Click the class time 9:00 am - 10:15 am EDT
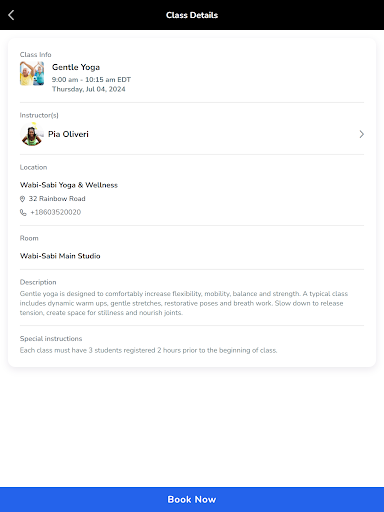The height and width of the screenshot is (512, 384). pyautogui.click(x=91, y=80)
